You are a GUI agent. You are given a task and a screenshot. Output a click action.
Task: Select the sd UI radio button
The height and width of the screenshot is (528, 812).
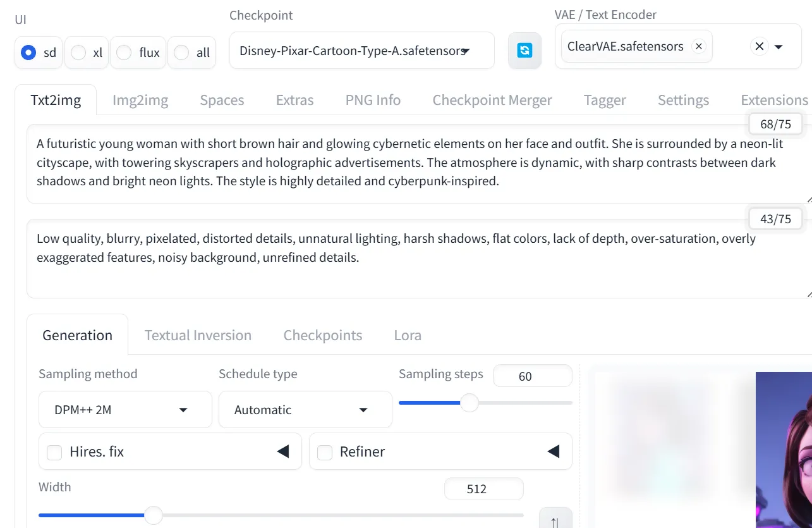pos(28,52)
